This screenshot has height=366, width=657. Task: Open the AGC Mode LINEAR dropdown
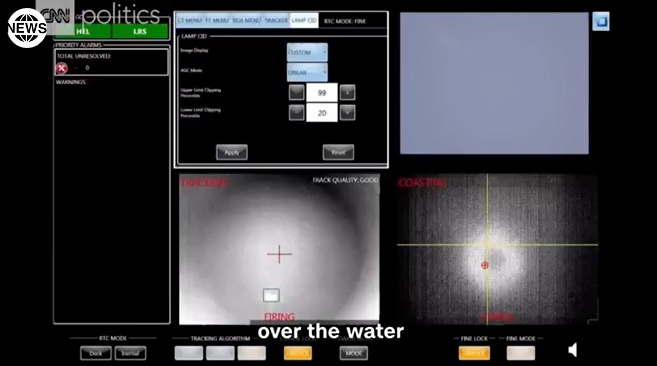click(x=307, y=73)
